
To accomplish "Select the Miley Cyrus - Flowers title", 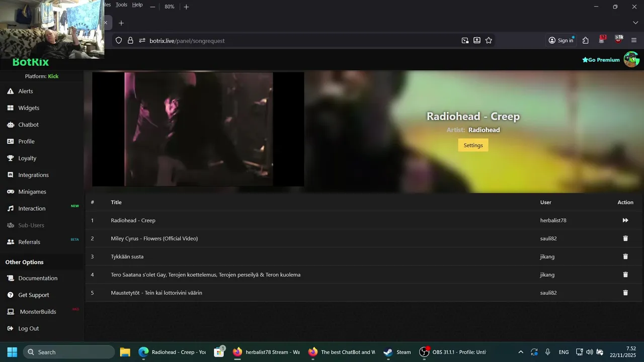I will [154, 238].
